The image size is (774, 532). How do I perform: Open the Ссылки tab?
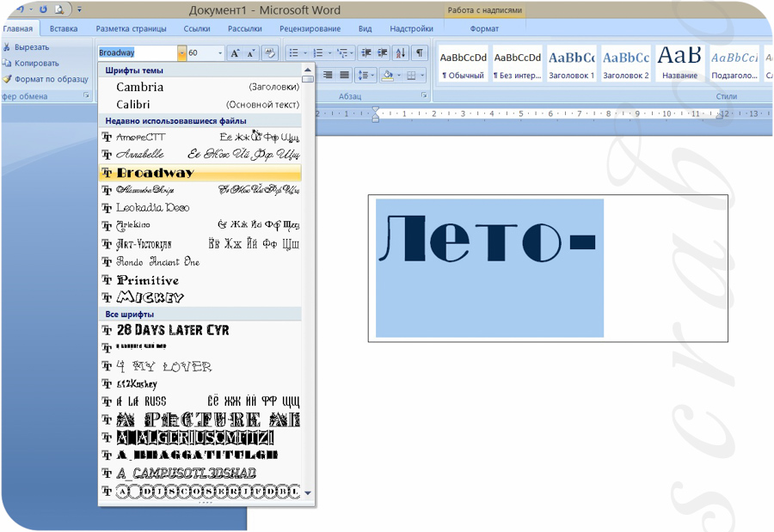tap(197, 28)
